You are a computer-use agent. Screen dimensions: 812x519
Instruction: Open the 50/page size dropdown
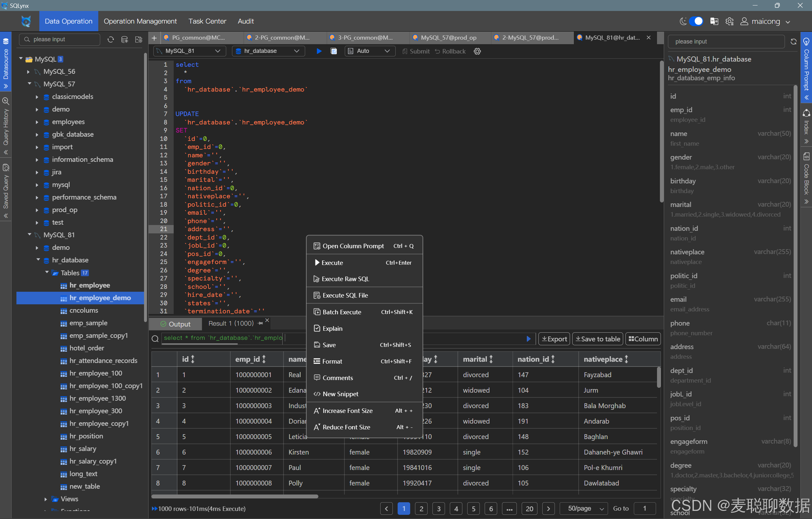click(x=583, y=508)
